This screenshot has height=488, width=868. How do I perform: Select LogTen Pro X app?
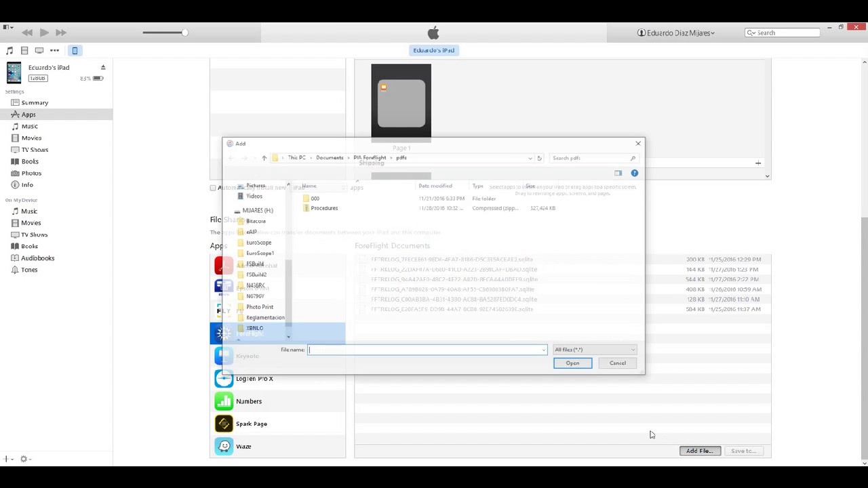(x=278, y=378)
